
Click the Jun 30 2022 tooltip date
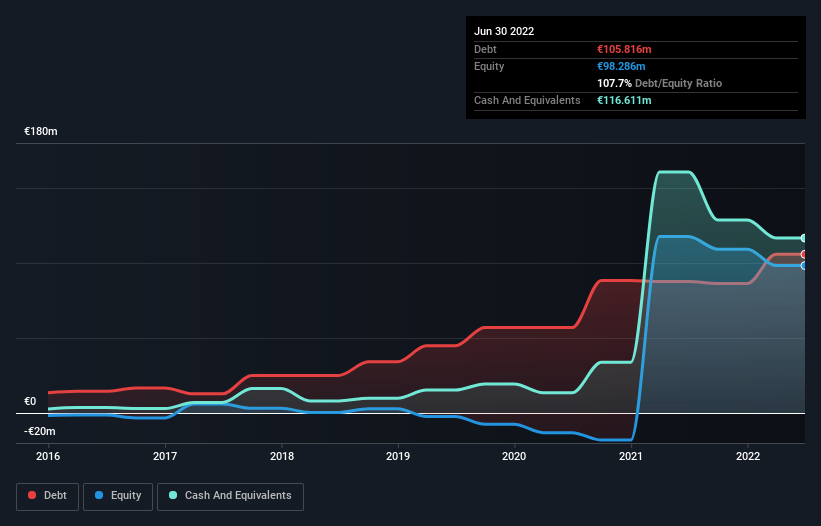[504, 31]
